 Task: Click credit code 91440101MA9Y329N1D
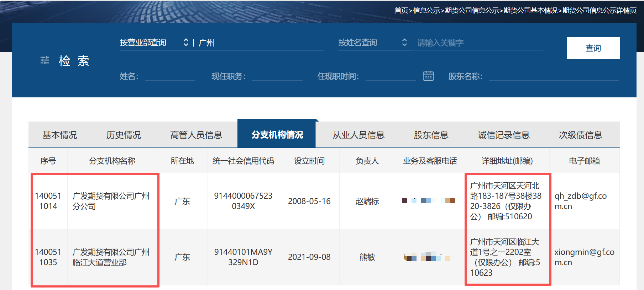click(243, 257)
